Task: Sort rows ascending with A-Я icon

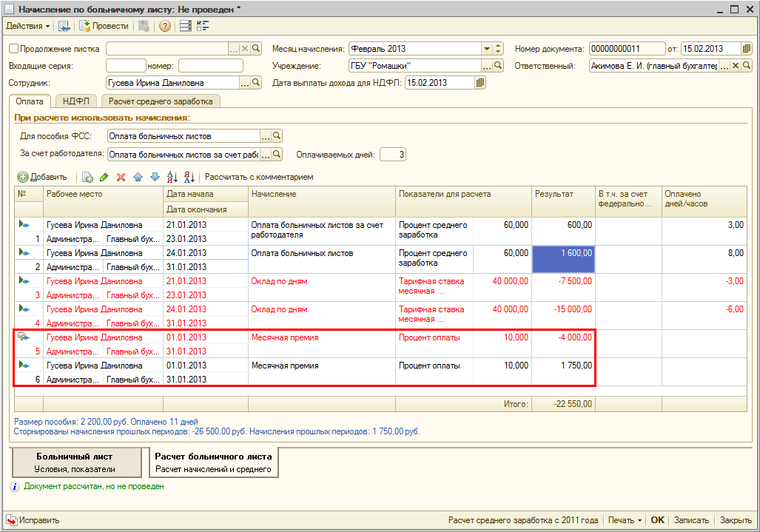Action: point(172,177)
